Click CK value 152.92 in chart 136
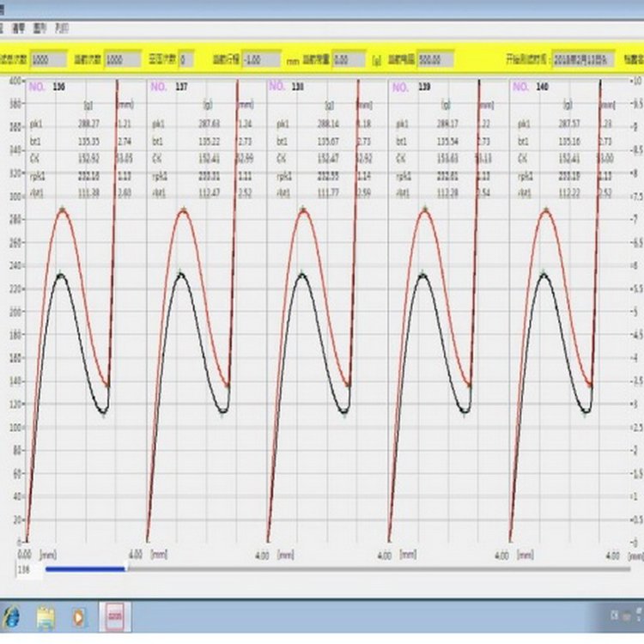Screen dimensions: 644x644 point(88,159)
